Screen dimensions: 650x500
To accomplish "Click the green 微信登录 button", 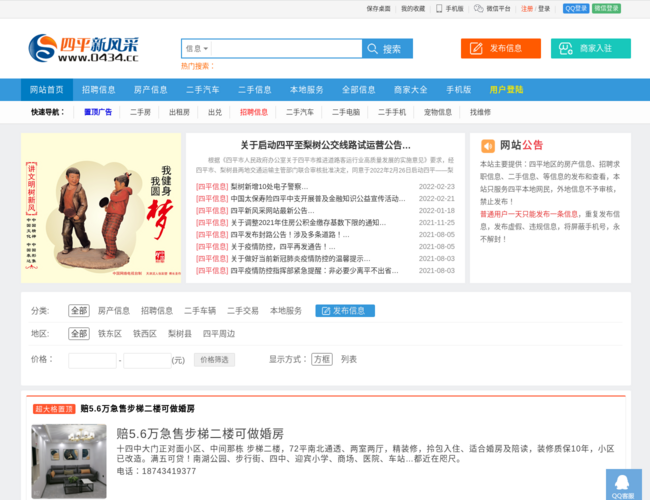I will coord(606,9).
